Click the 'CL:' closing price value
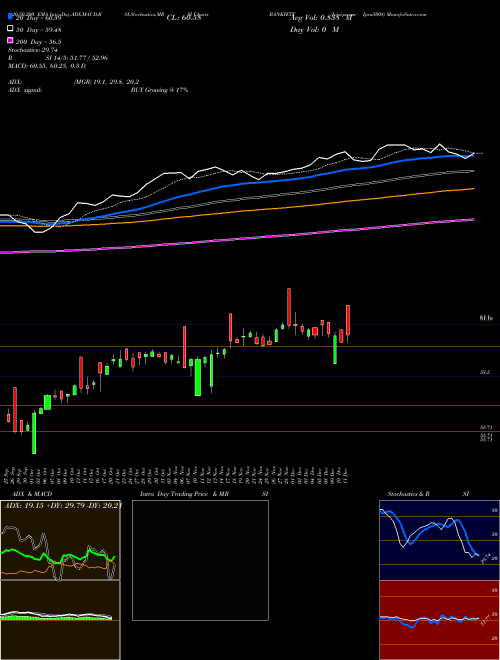 [x=184, y=18]
